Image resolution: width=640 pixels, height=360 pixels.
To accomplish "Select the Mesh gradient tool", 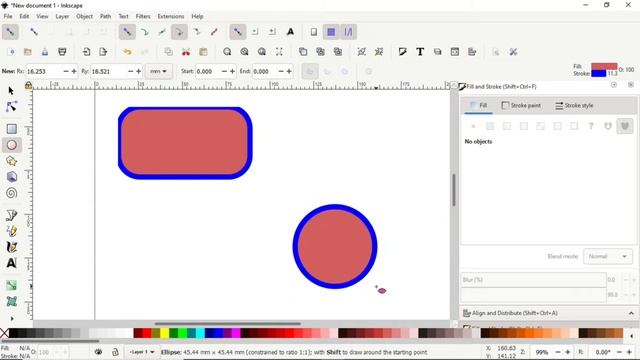I will pyautogui.click(x=11, y=301).
